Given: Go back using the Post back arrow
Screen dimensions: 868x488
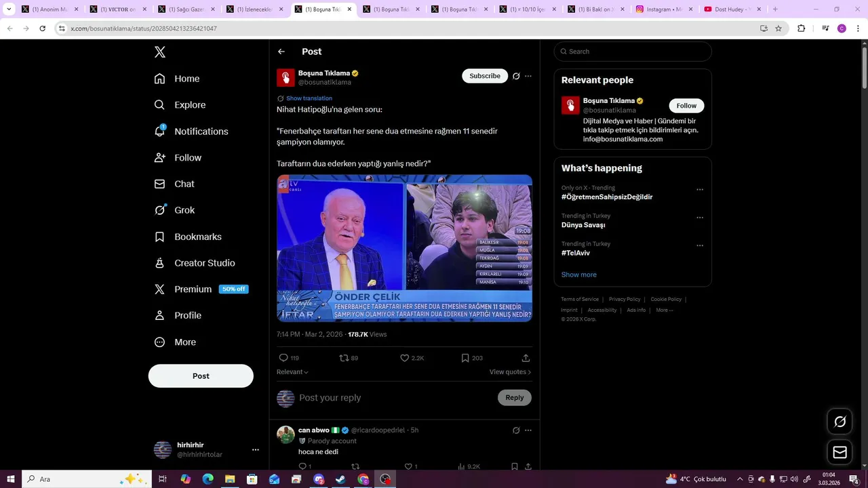Looking at the screenshot, I should click(x=281, y=52).
